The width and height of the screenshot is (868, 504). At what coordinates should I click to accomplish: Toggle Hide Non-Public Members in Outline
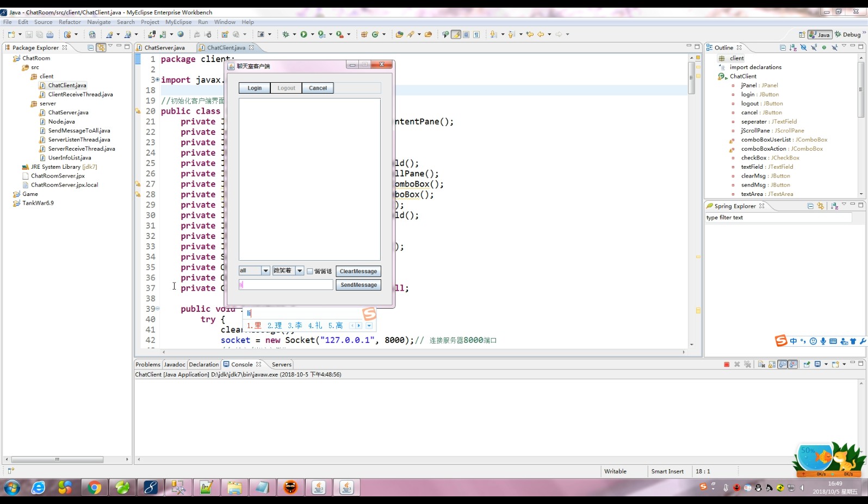pos(824,47)
